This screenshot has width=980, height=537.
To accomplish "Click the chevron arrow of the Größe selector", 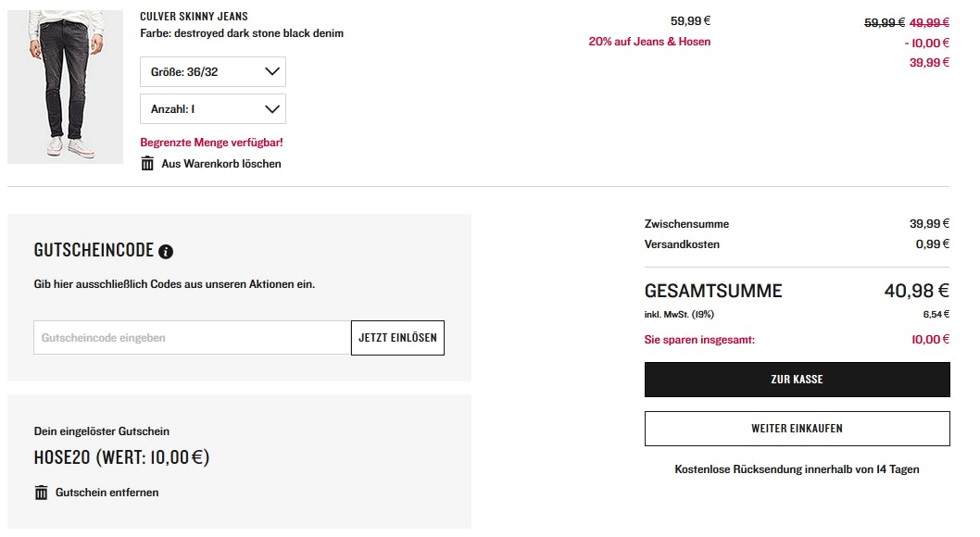I will (x=271, y=71).
